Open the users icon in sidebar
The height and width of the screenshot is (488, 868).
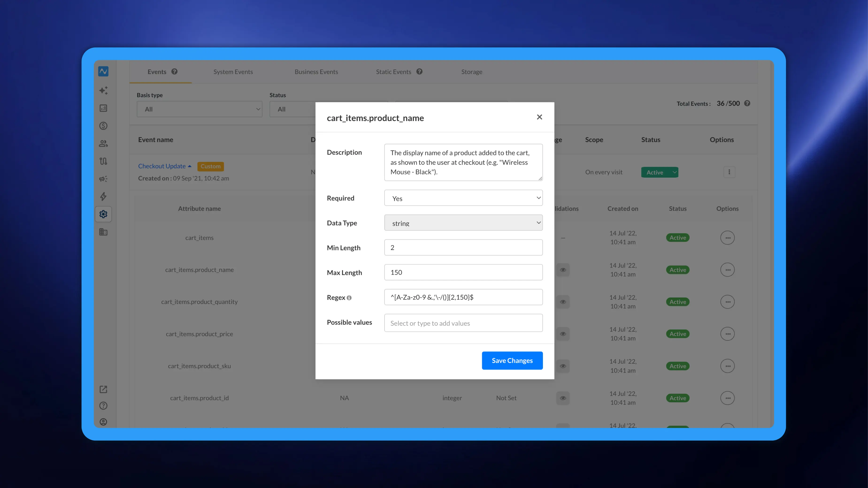[x=104, y=144]
